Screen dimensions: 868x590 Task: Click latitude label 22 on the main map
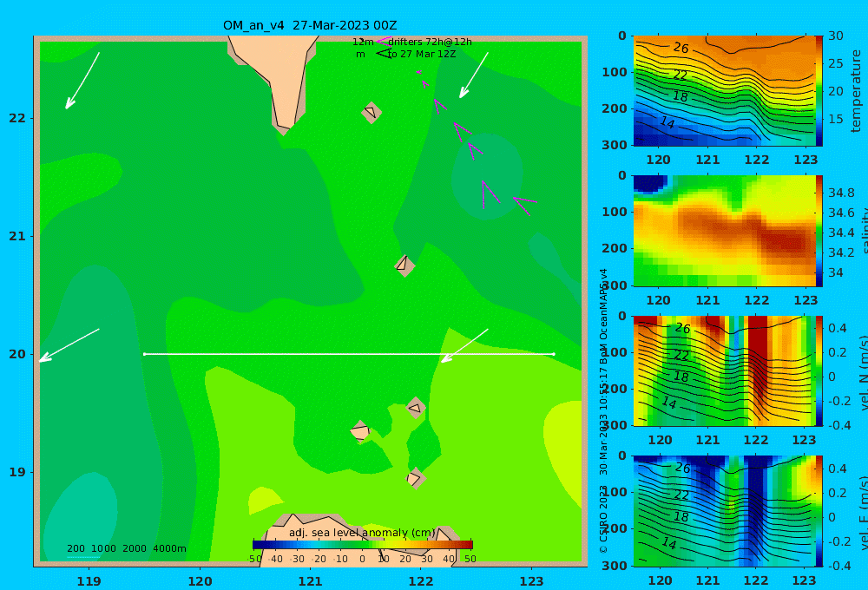[17, 118]
